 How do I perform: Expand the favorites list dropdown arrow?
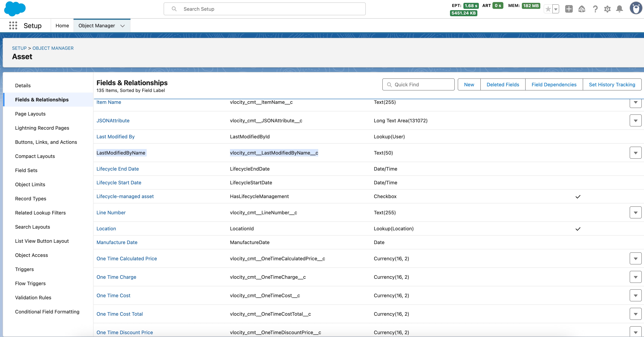pyautogui.click(x=556, y=9)
